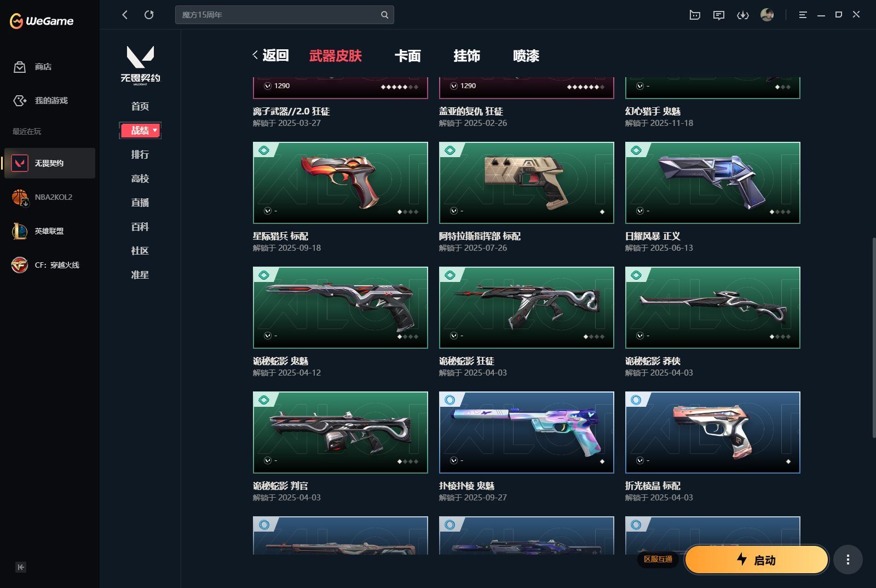Click the cat-shaped rewards icon top right

point(694,15)
